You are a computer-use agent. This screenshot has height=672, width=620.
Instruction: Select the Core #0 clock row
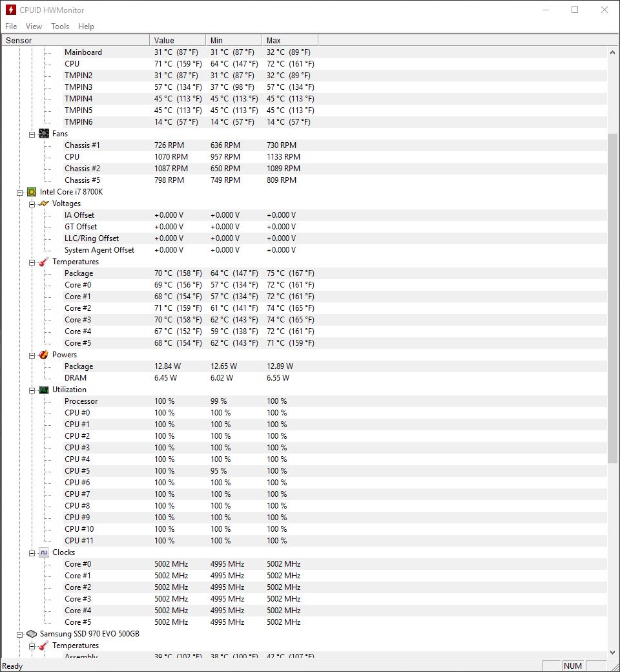pos(335,564)
